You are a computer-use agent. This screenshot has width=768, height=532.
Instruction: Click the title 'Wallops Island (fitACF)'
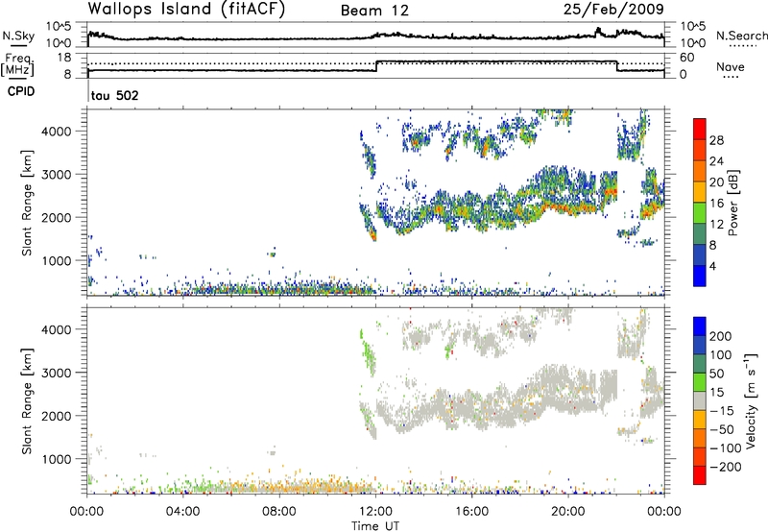pos(186,10)
